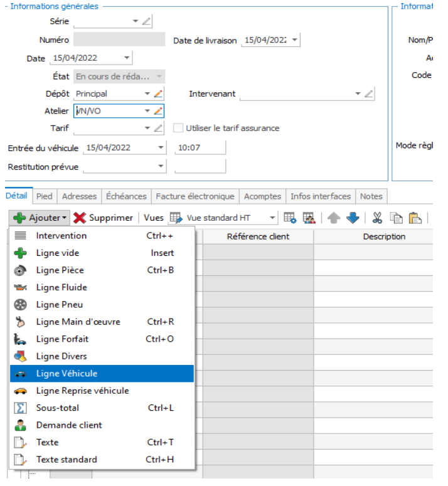Open the Date dropdown calendar
This screenshot has height=486, width=448.
coord(127,58)
